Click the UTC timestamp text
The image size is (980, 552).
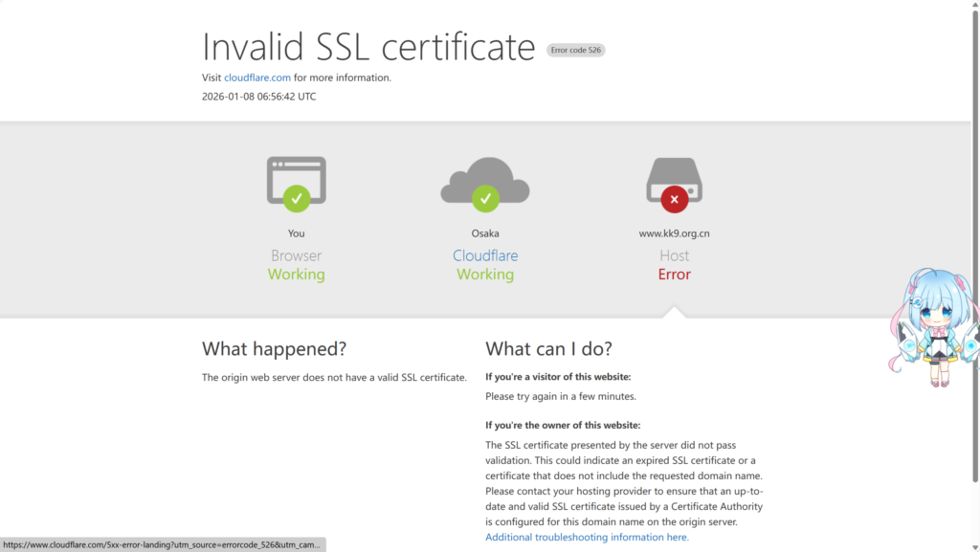[258, 97]
